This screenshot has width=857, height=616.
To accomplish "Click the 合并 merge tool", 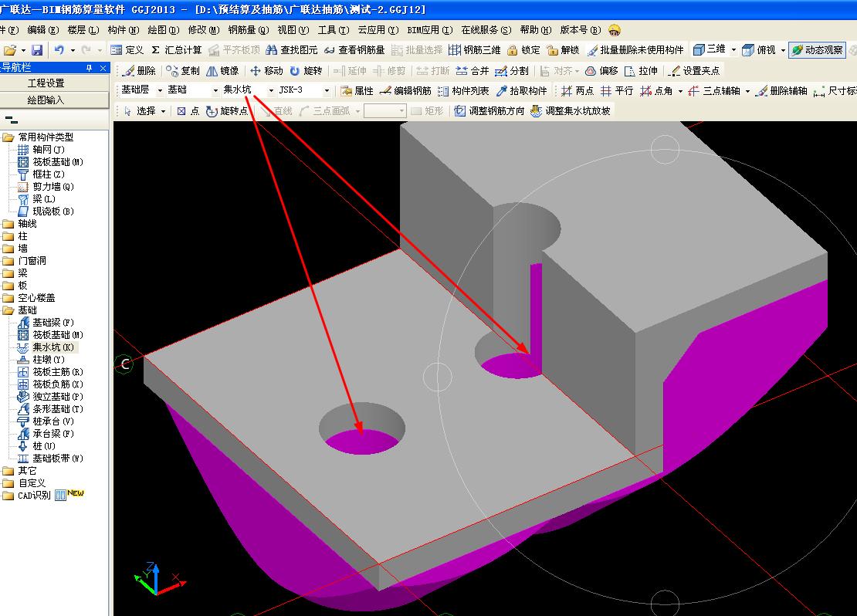I will tap(473, 71).
